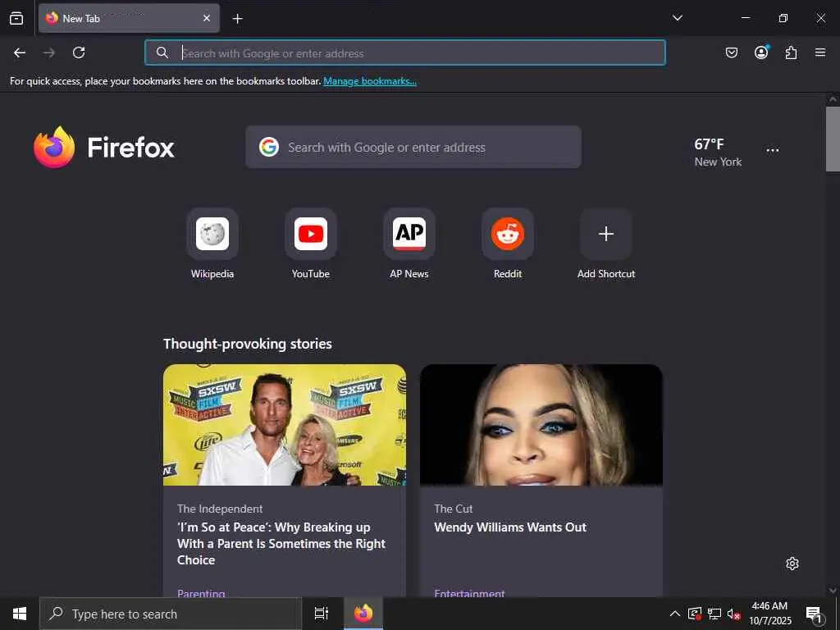Viewport: 840px width, 630px height.
Task: Click the Firefox logo on the page
Action: (x=104, y=148)
